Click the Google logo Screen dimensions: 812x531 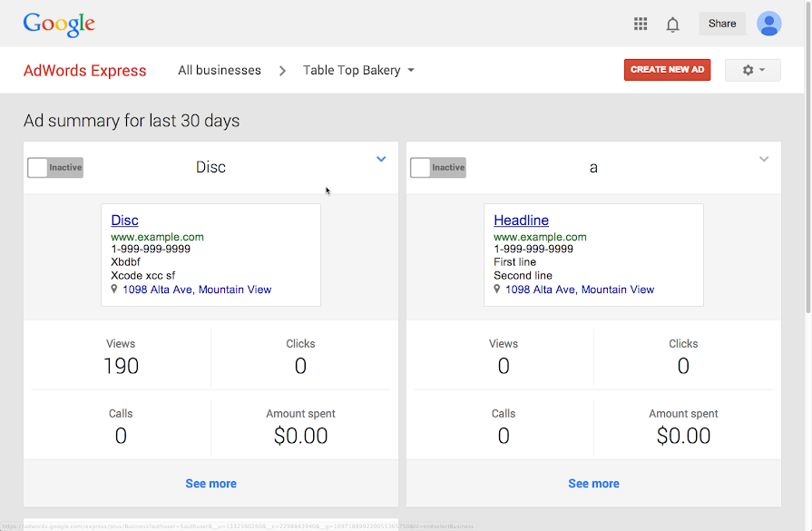click(x=59, y=25)
